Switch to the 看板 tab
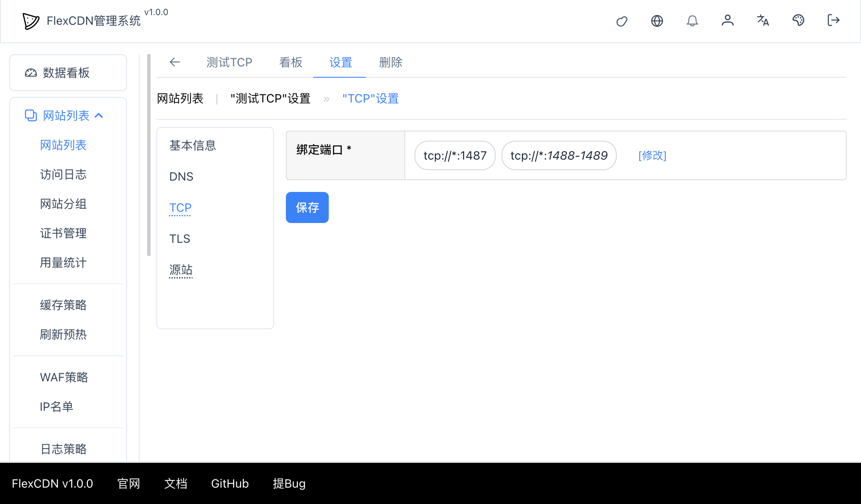The height and width of the screenshot is (504, 861). pos(291,62)
